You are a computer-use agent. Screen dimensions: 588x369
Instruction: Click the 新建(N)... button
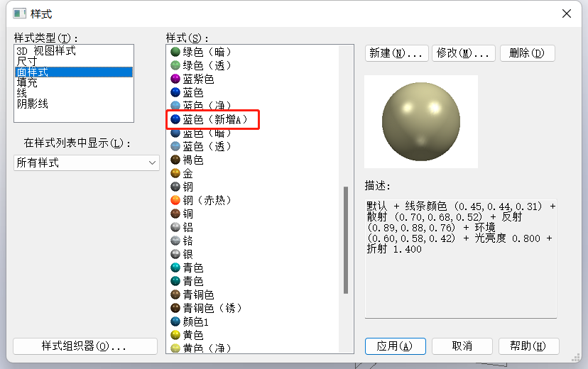click(396, 53)
